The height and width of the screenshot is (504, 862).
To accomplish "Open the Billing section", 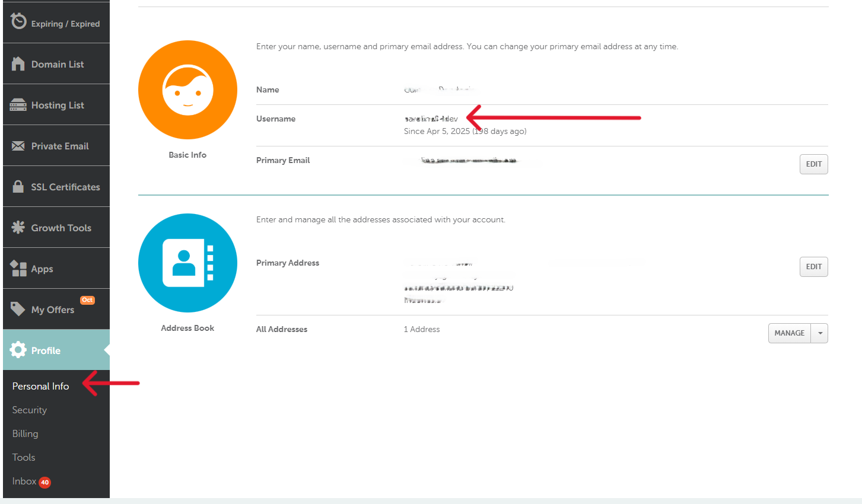I will coord(25,433).
